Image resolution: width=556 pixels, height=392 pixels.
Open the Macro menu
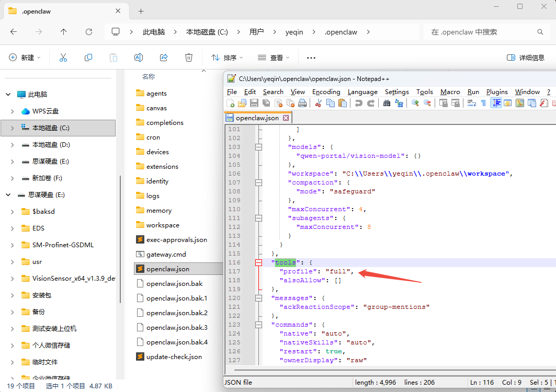[450, 92]
